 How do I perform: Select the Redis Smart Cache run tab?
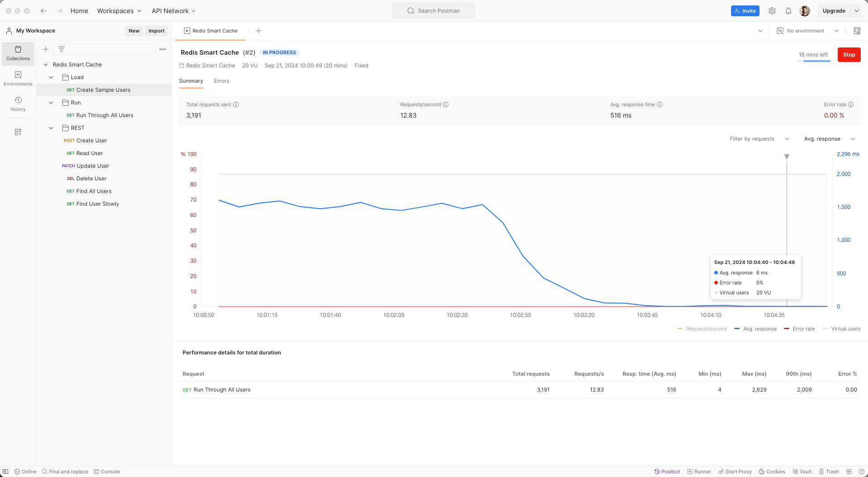click(x=211, y=31)
